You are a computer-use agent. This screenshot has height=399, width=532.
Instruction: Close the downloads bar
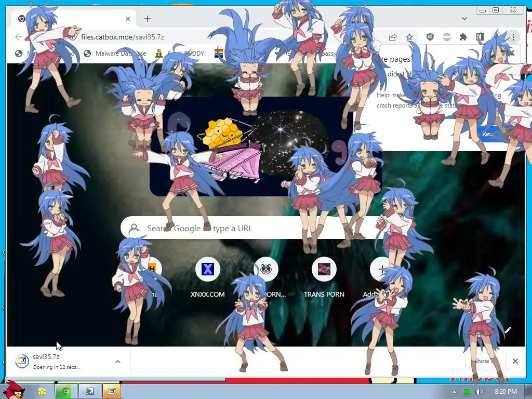coord(515,361)
